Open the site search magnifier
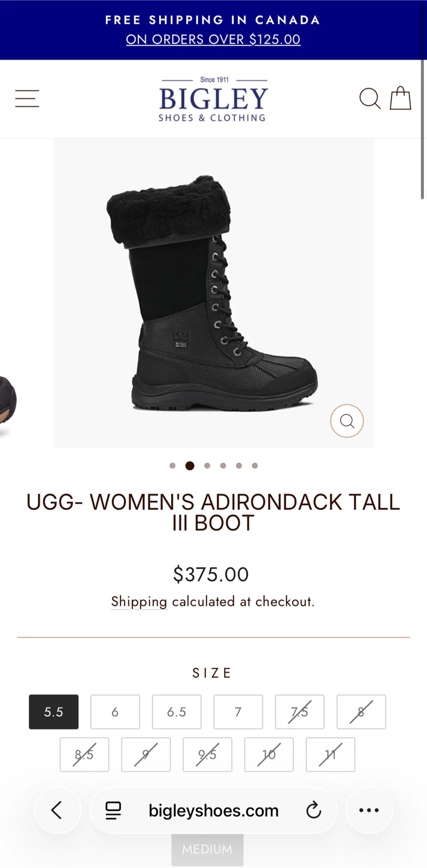This screenshot has width=427, height=868. [370, 98]
